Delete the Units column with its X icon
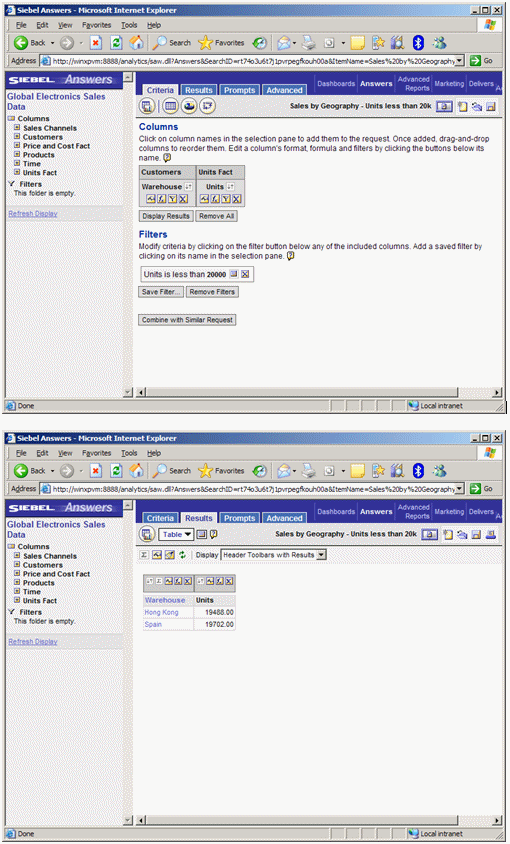 [x=236, y=199]
